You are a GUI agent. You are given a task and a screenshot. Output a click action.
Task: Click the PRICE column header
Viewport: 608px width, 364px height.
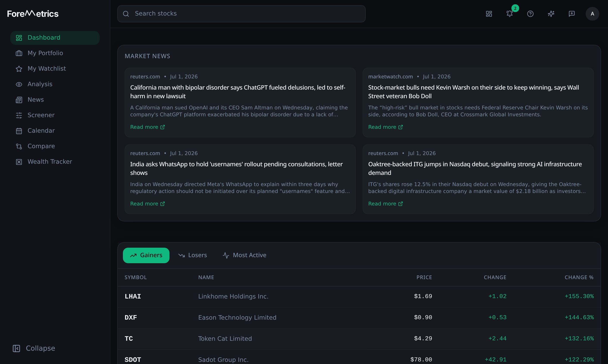[424, 277]
